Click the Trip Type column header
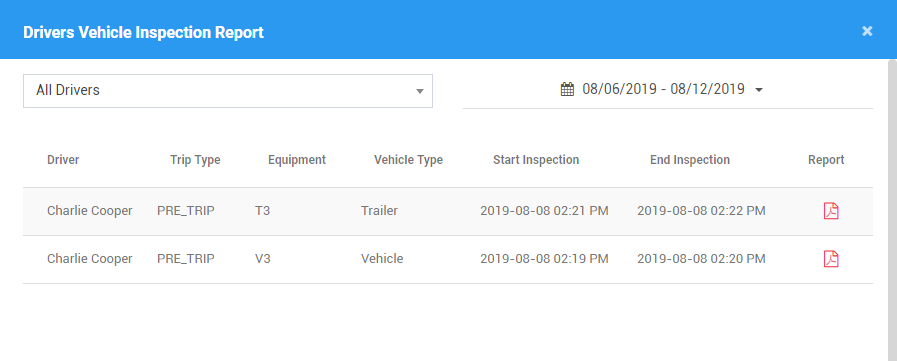Screen dimensions: 897x361 point(195,160)
